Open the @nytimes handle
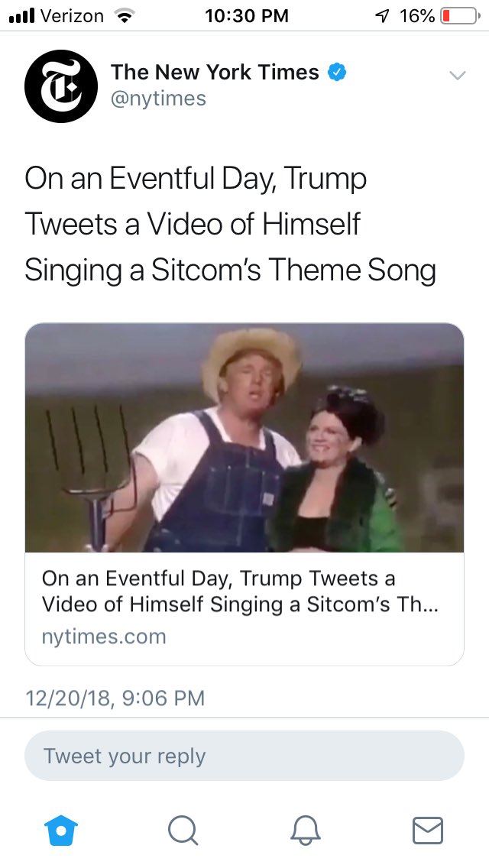This screenshot has width=489, height=868. click(158, 99)
